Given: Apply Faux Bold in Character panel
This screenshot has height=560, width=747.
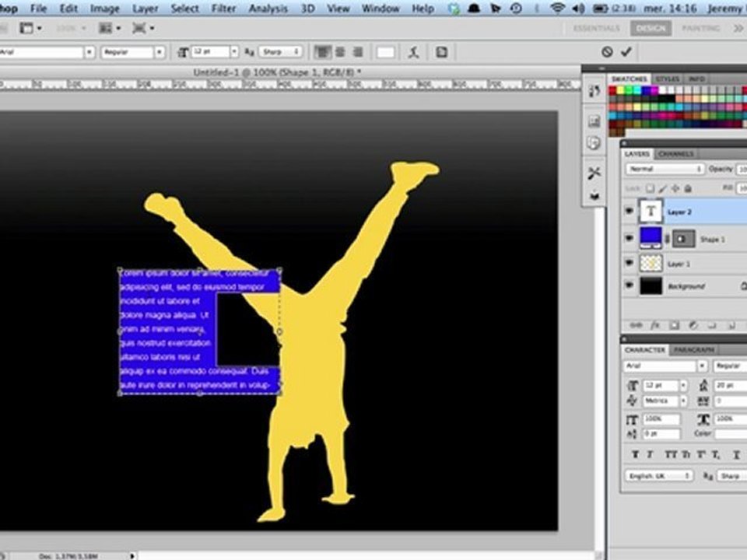Looking at the screenshot, I should pyautogui.click(x=635, y=454).
